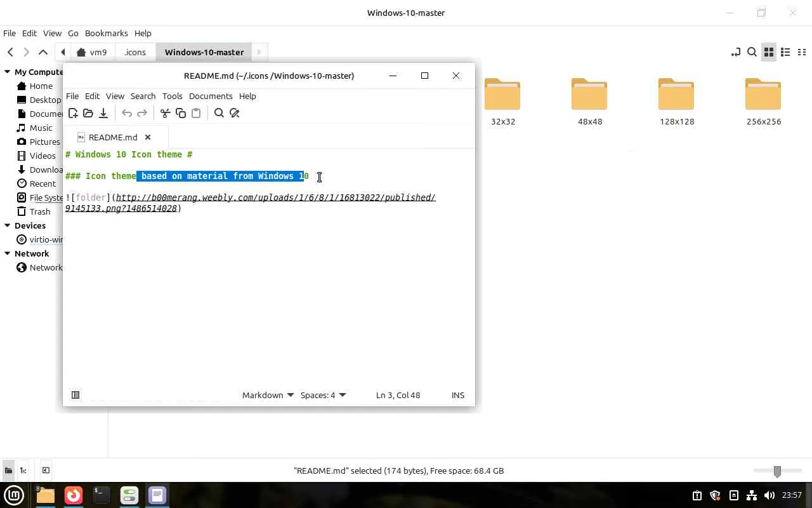Toggle INS overwrite mode in the editor status bar
Viewport: 812px width, 508px height.
coord(458,395)
